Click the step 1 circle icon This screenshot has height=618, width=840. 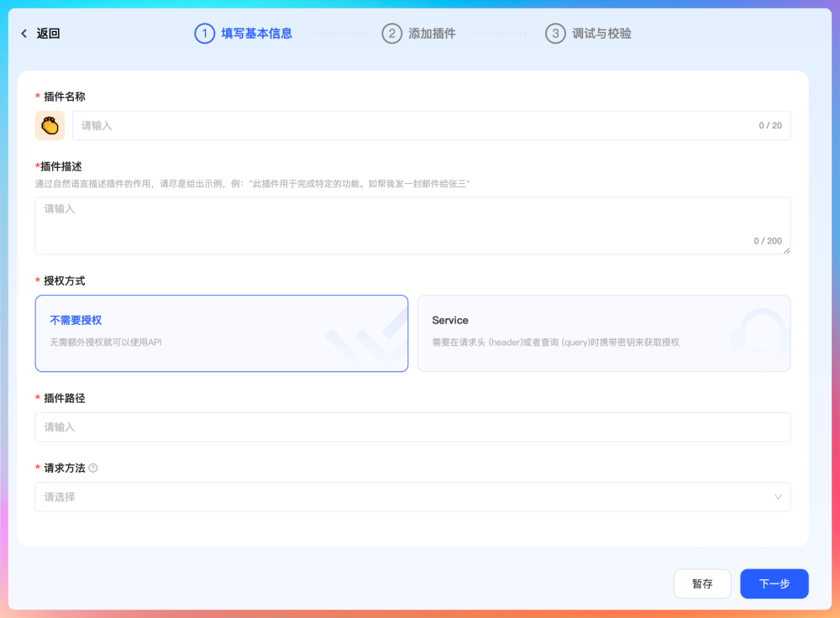click(x=204, y=34)
